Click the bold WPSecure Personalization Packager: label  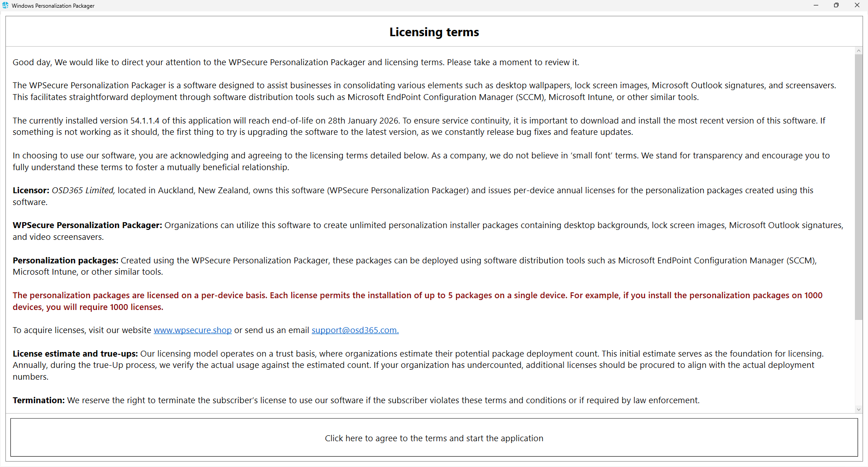(x=87, y=225)
